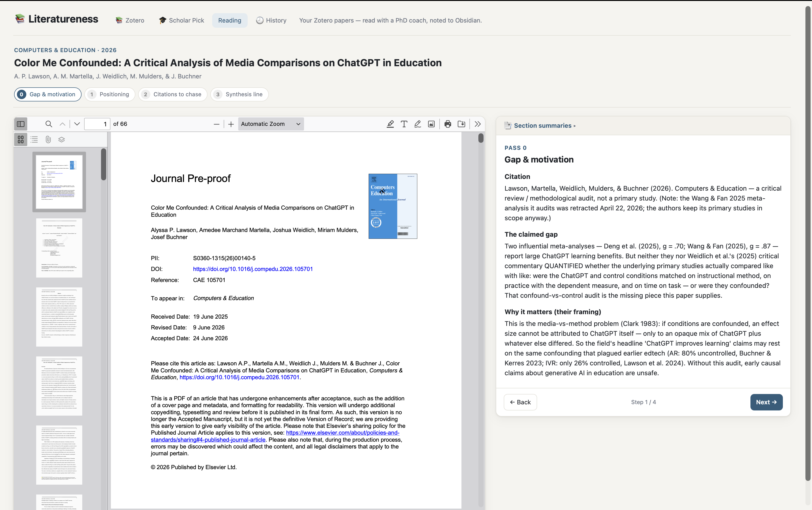Go to next PDF page
Viewport: 812px width, 510px height.
77,124
